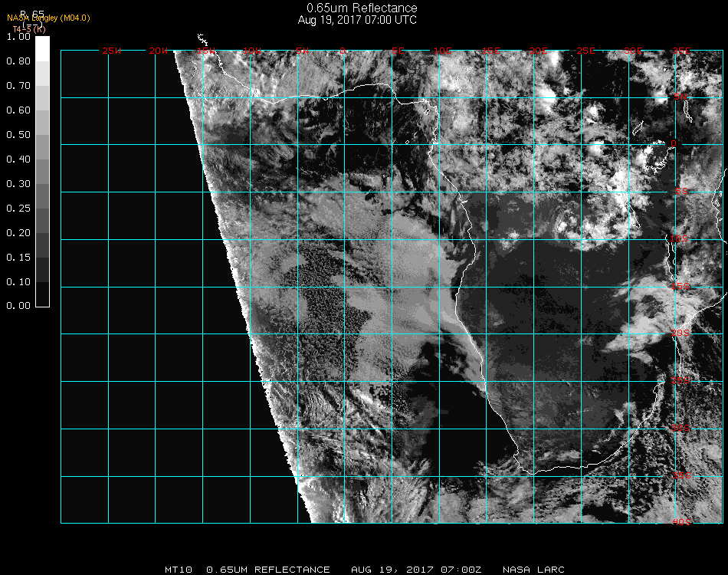This screenshot has height=575, width=728.
Task: Click the 5E longitude label
Action: pyautogui.click(x=398, y=51)
